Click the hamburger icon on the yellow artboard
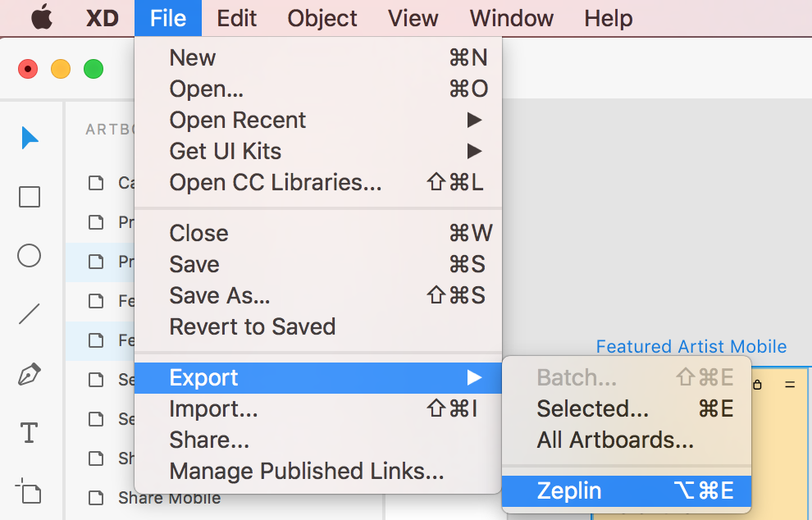Image resolution: width=812 pixels, height=520 pixels. 791,384
